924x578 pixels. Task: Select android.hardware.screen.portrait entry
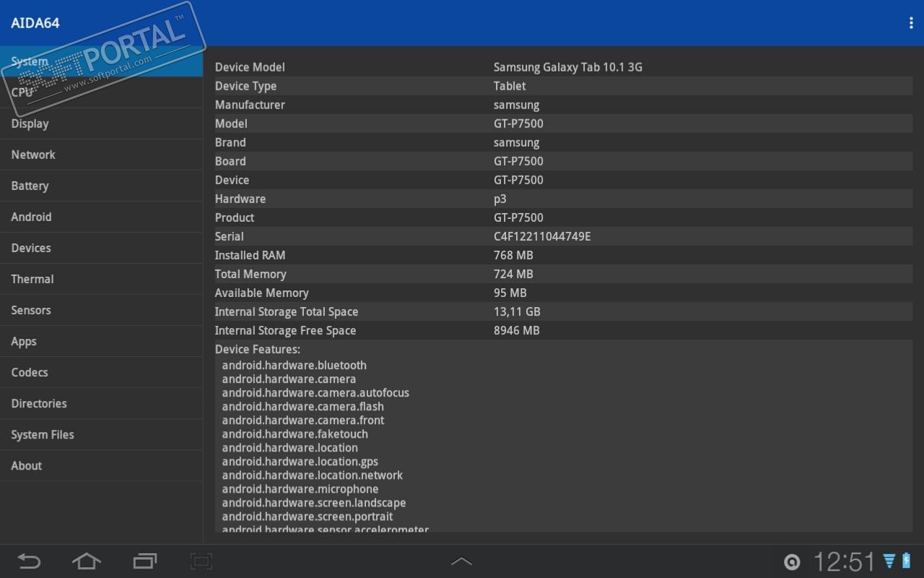[308, 517]
